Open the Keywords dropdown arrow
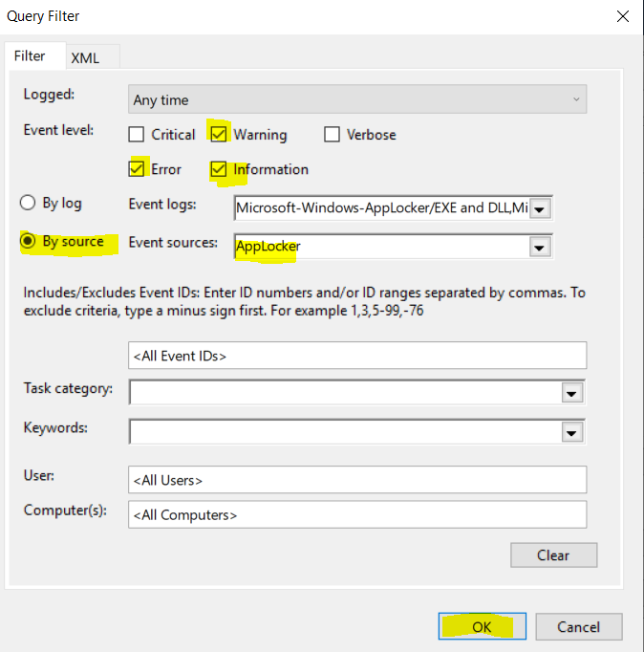Viewport: 644px width, 652px height. (571, 433)
